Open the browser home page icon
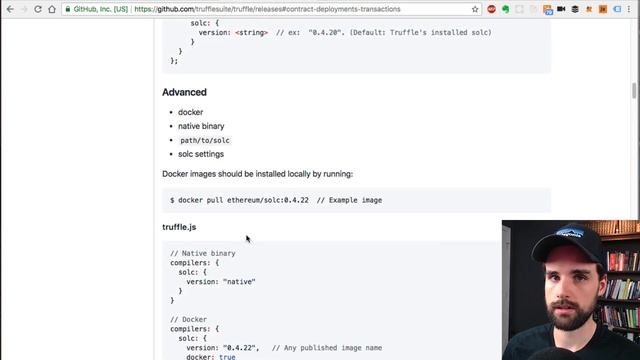 (x=52, y=9)
